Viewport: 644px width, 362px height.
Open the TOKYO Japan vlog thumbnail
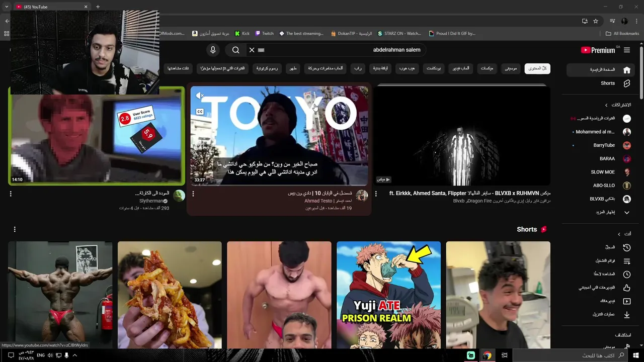[279, 136]
